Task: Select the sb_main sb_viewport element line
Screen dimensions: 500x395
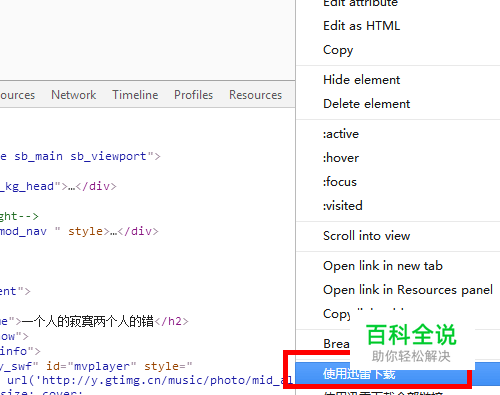Action: (x=80, y=156)
